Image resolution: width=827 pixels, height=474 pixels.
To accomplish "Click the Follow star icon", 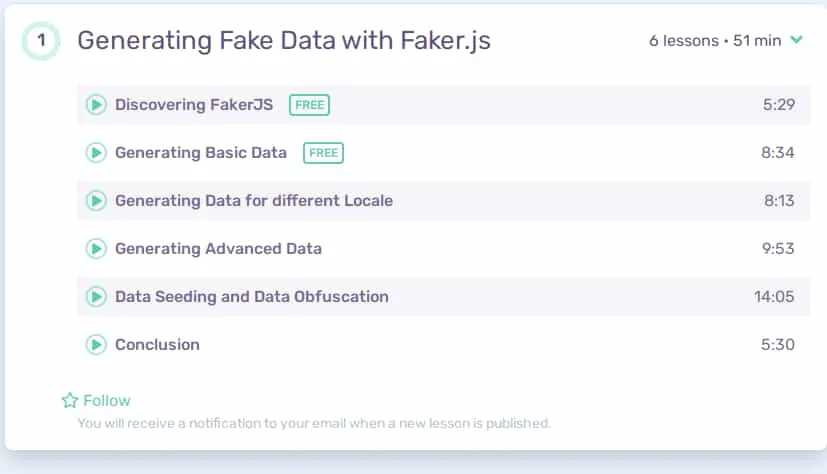I will tap(70, 401).
